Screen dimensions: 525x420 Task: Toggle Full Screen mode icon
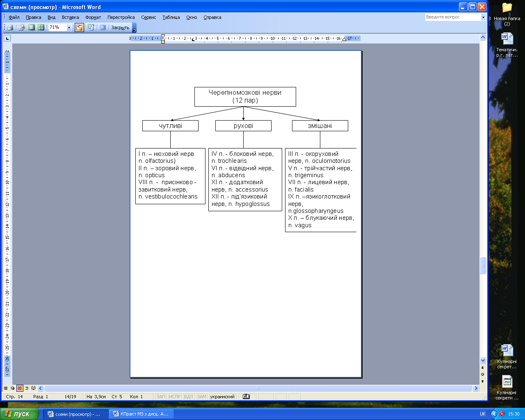pos(103,27)
